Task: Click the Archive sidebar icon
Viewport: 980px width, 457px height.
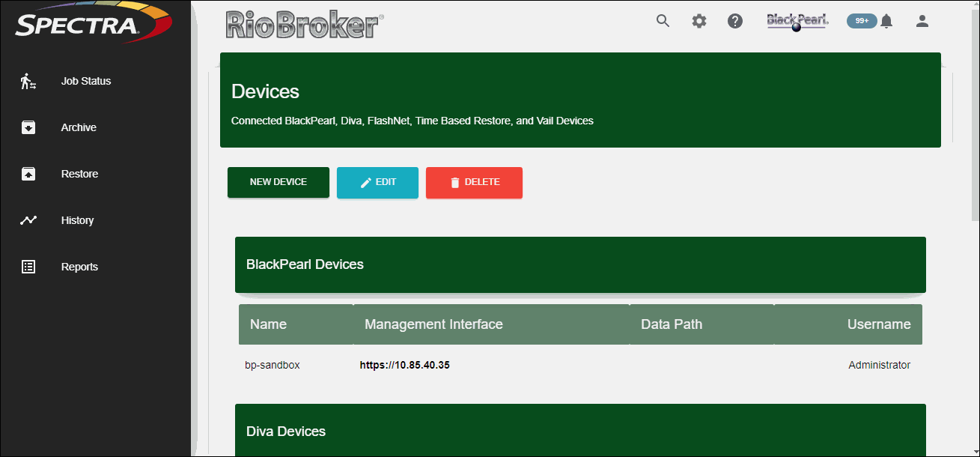Action: 28,127
